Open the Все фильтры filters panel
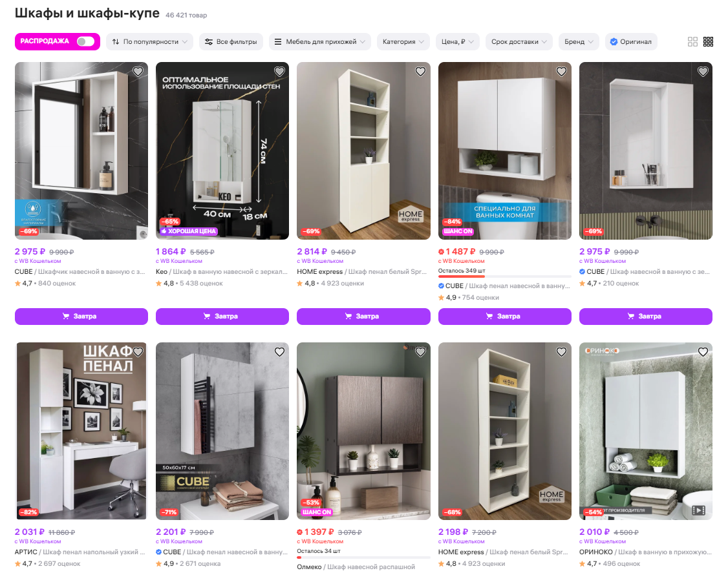 [x=231, y=42]
